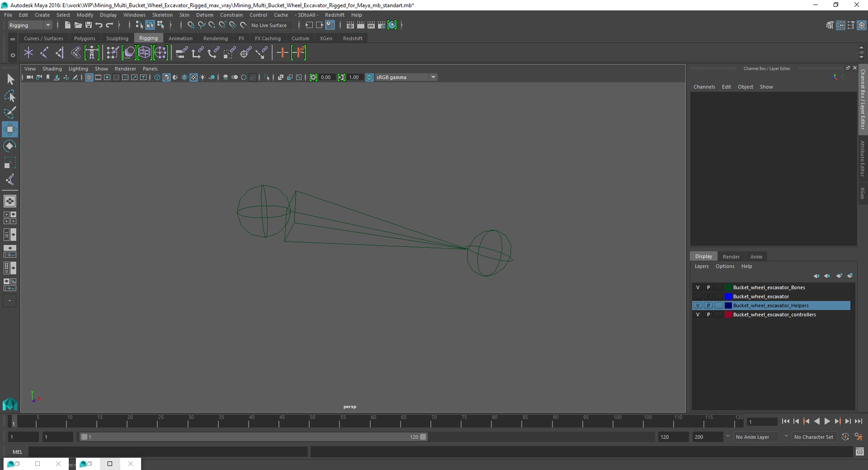Activate the Scale tool
The width and height of the screenshot is (868, 470).
(10, 163)
